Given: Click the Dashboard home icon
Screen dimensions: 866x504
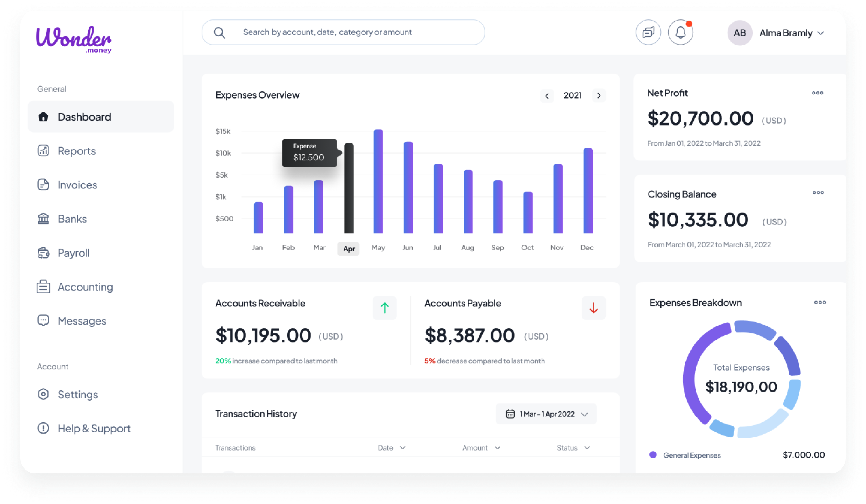Looking at the screenshot, I should coord(43,117).
